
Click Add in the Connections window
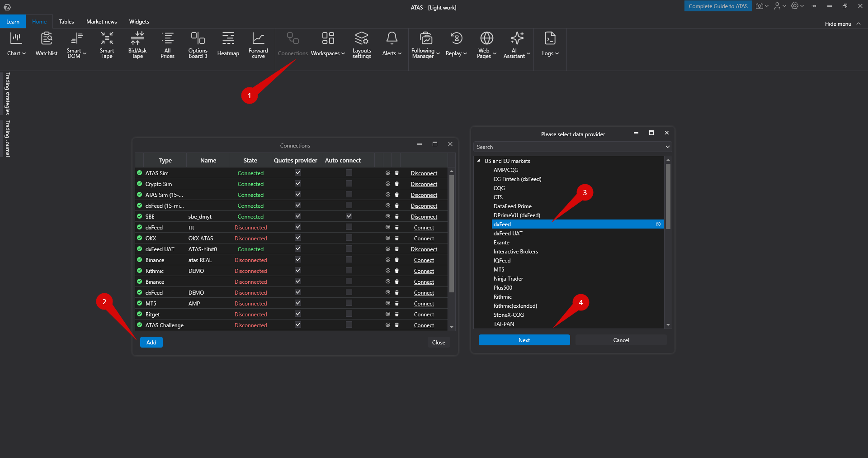(x=151, y=342)
